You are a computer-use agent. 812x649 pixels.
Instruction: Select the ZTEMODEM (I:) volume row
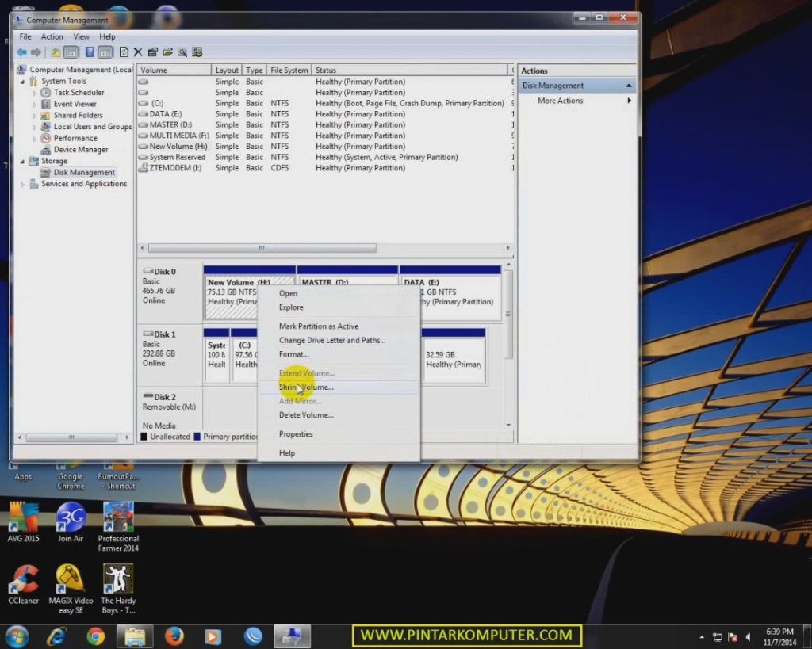click(325, 168)
